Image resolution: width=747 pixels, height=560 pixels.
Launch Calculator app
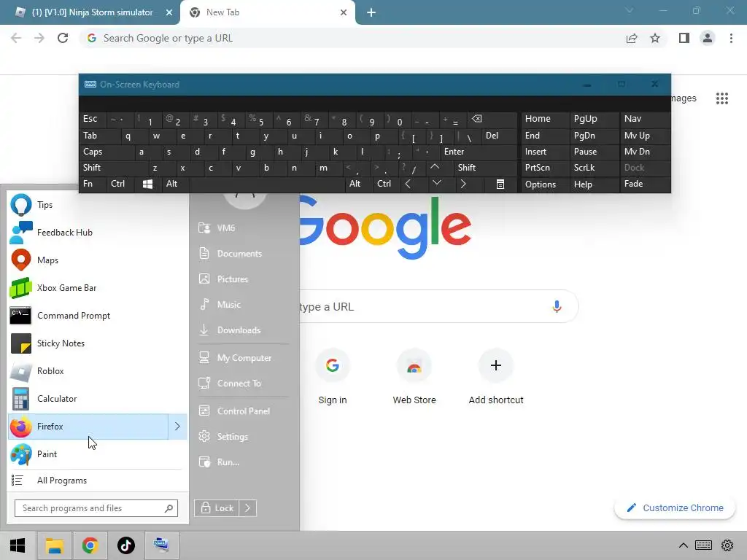(97, 399)
